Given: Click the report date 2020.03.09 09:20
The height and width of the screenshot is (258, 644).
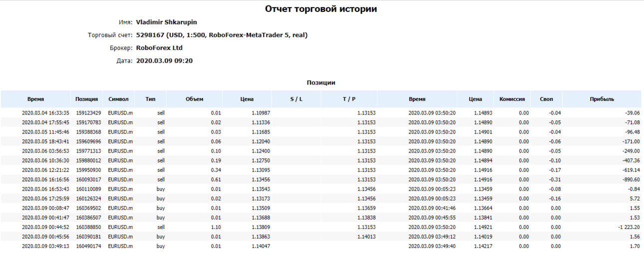Looking at the screenshot, I should 164,61.
